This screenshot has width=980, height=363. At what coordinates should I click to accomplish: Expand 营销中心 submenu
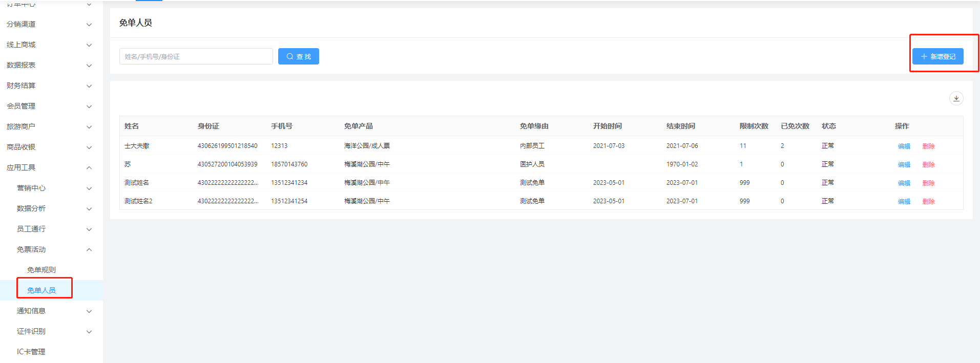tap(54, 188)
